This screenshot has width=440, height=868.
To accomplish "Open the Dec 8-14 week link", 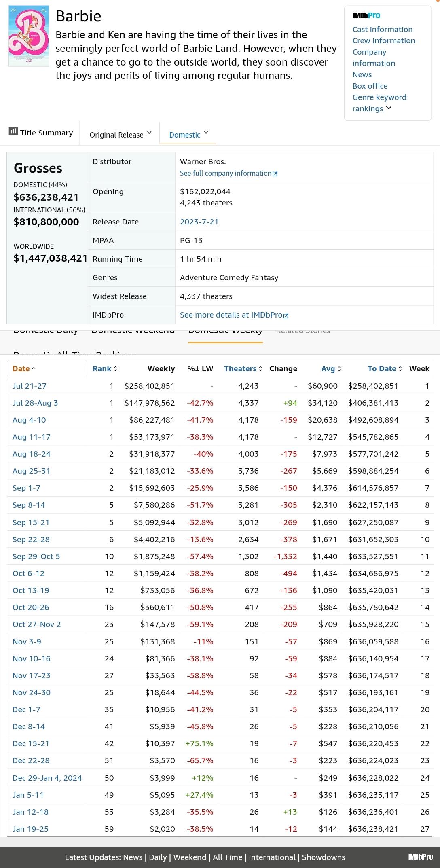I will click(x=29, y=726).
